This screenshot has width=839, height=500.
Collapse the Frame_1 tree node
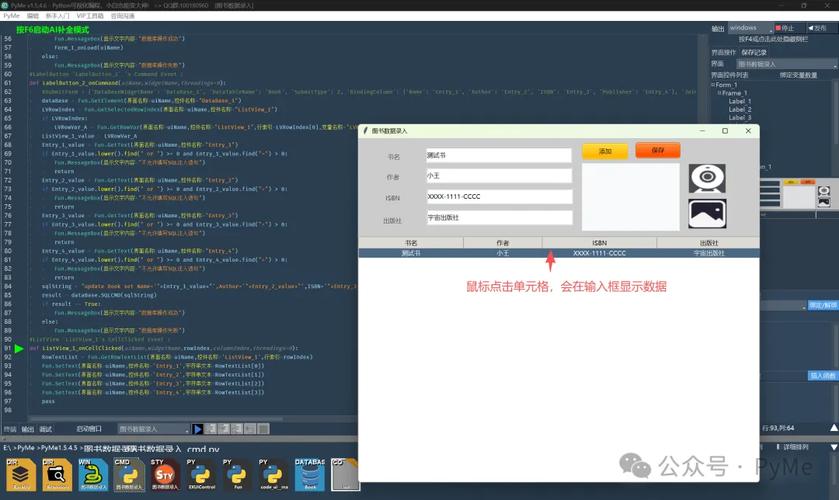[x=719, y=93]
